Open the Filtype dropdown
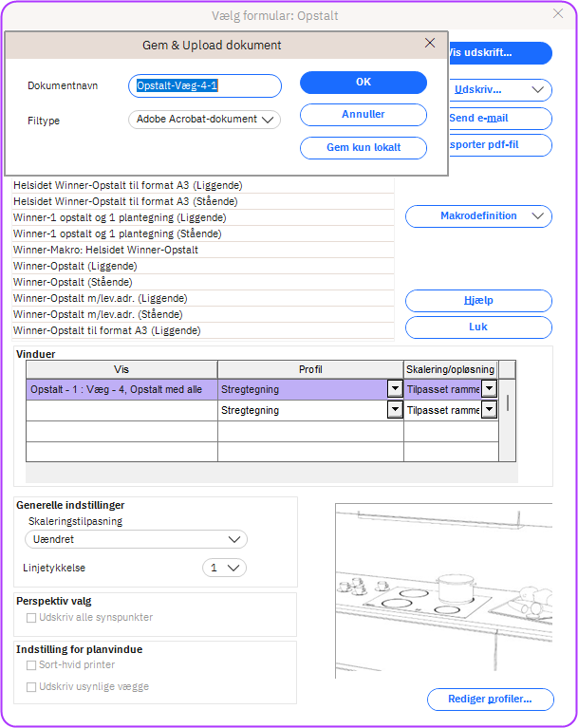This screenshot has height=728, width=578. [x=204, y=120]
